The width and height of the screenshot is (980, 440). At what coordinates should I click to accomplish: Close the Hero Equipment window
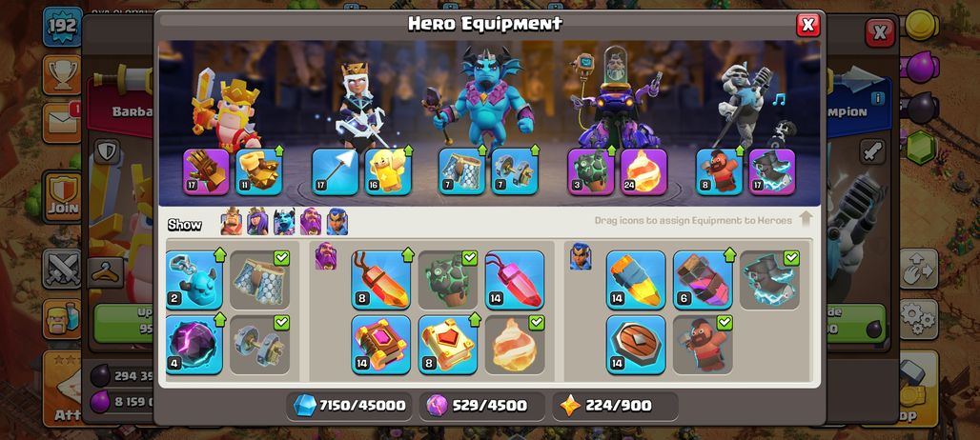pyautogui.click(x=808, y=25)
